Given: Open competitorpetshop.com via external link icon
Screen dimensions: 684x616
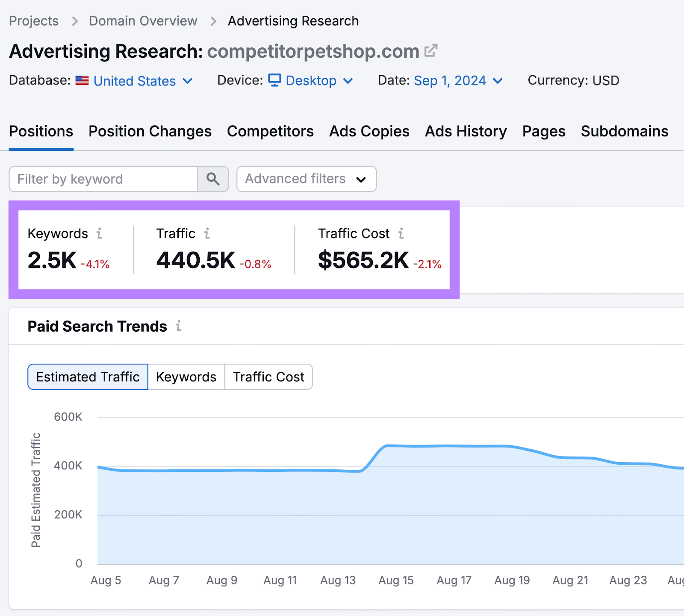Looking at the screenshot, I should coord(432,50).
